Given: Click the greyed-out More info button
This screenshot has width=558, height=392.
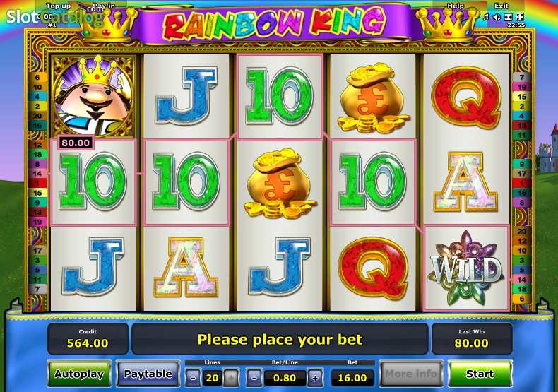Looking at the screenshot, I should click(411, 374).
